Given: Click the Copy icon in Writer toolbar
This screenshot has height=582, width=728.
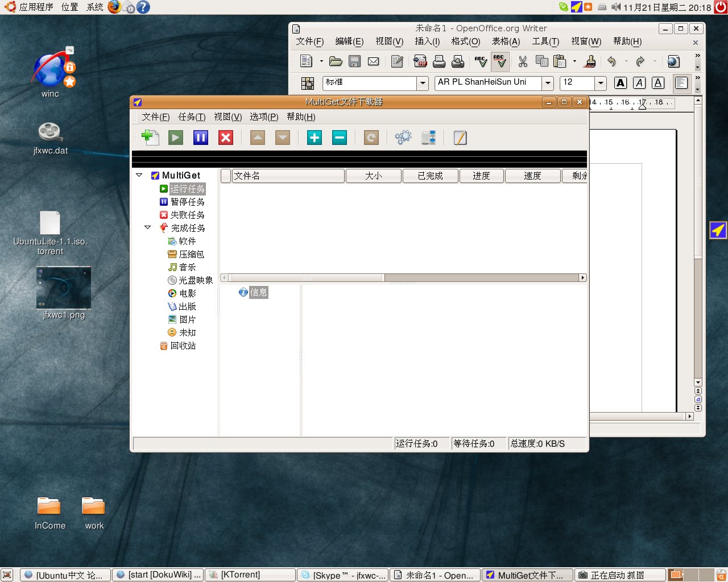Looking at the screenshot, I should (541, 61).
